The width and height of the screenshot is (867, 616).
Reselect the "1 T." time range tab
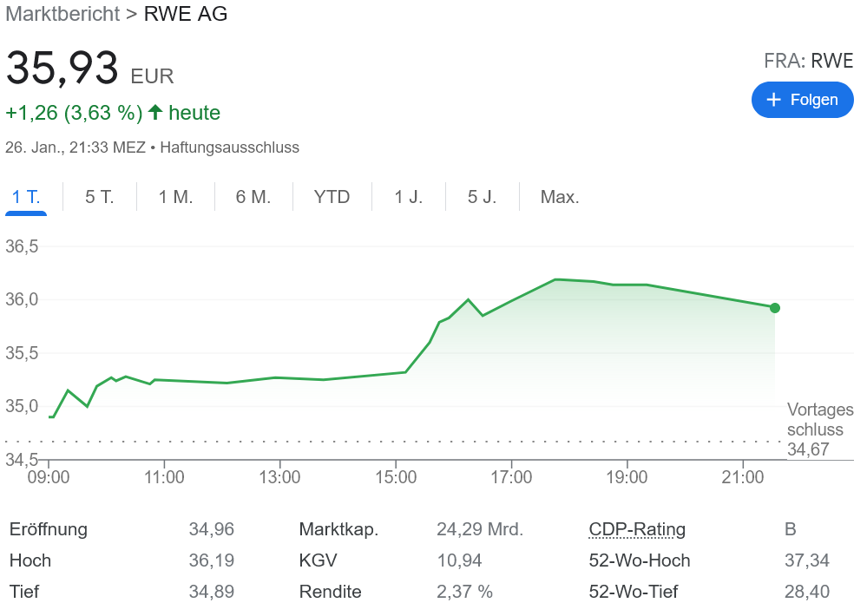click(26, 197)
